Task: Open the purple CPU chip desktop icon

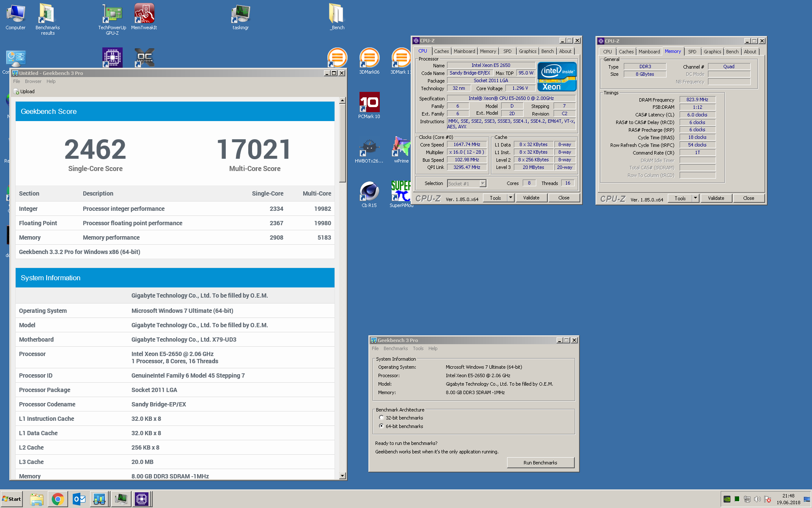Action: coord(112,58)
